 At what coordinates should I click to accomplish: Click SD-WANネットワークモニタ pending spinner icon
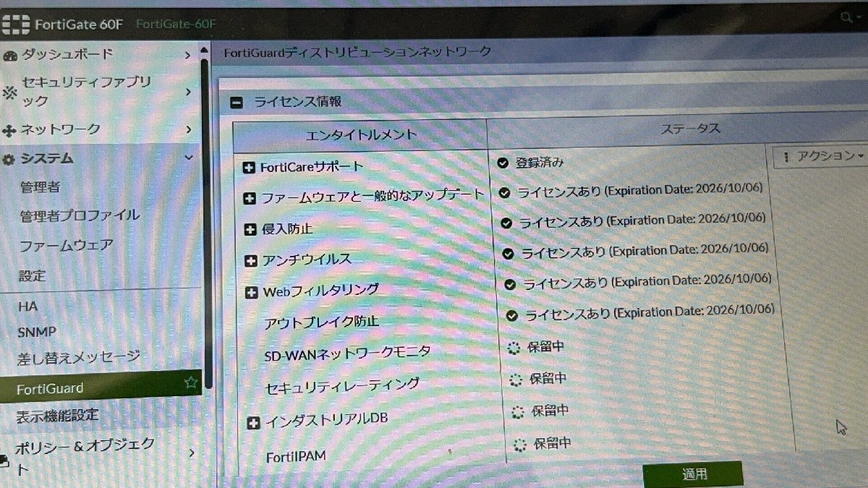tap(514, 348)
